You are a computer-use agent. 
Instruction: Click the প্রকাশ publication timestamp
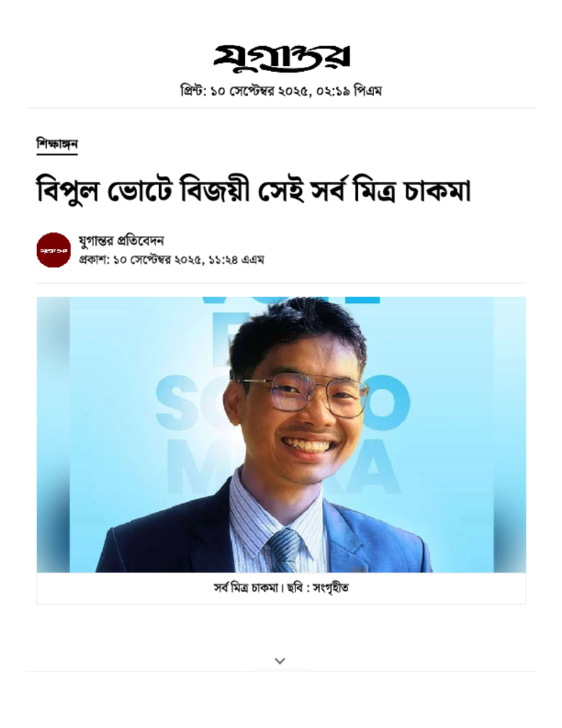(171, 259)
